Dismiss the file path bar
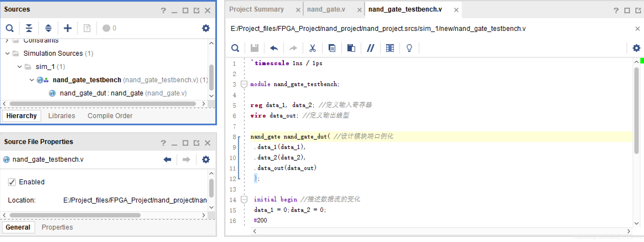The height and width of the screenshot is (242, 644). 637,29
